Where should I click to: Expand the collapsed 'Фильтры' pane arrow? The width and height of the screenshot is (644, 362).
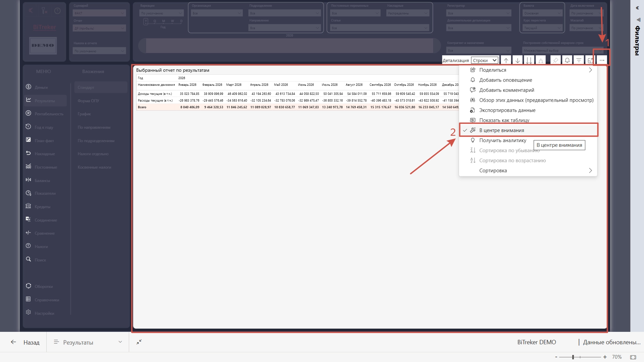637,8
